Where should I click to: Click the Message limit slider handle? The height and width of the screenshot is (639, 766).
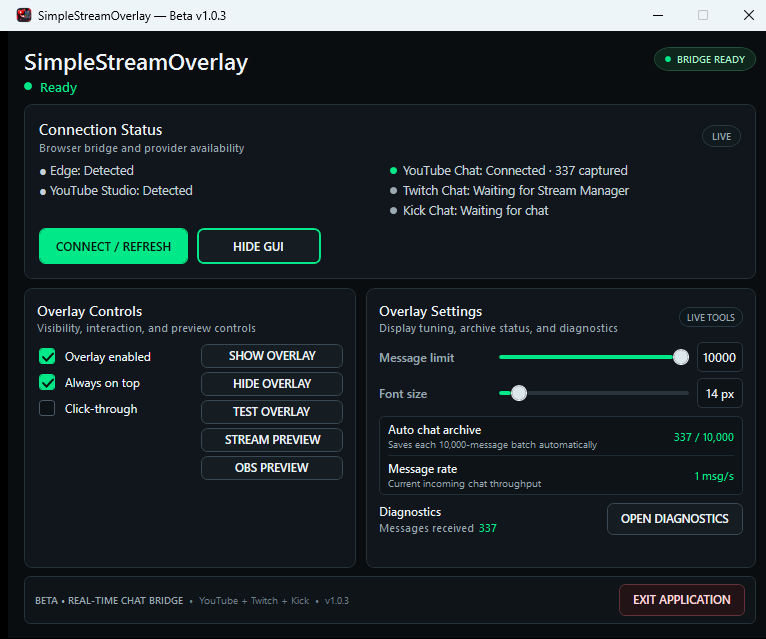click(x=681, y=357)
